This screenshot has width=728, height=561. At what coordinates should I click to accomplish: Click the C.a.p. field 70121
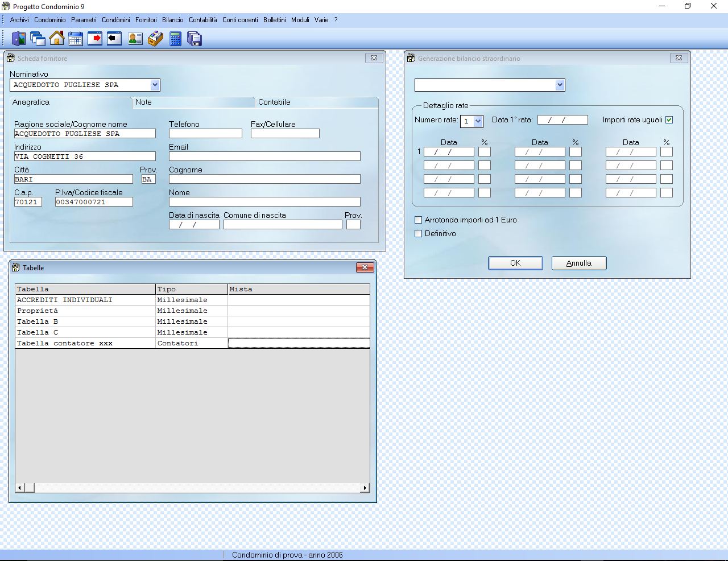28,202
